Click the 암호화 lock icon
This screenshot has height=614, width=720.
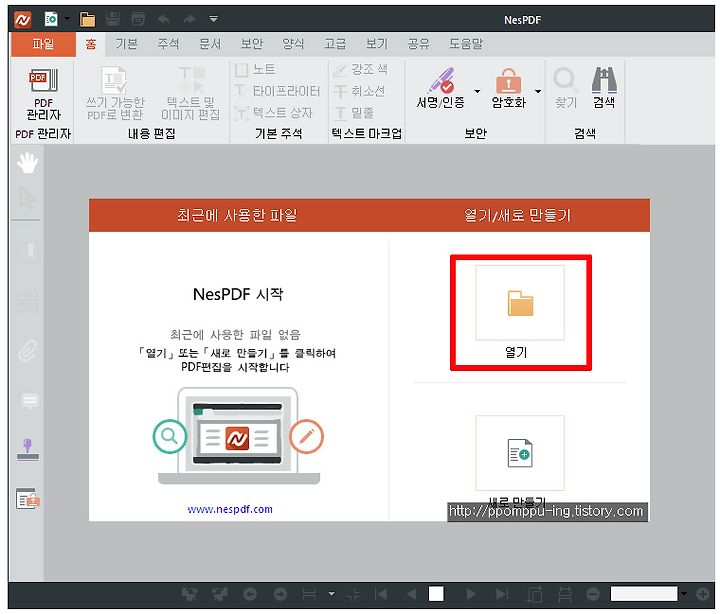pos(508,81)
